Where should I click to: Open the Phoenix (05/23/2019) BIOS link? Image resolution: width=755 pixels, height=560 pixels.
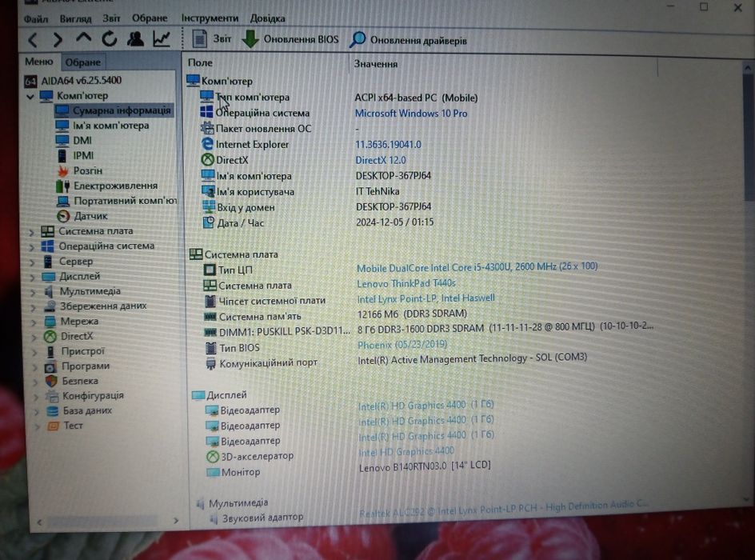402,345
